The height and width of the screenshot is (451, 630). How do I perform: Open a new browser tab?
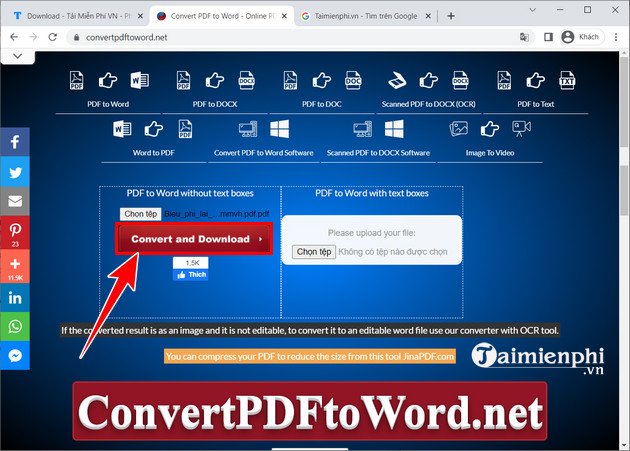click(x=451, y=16)
